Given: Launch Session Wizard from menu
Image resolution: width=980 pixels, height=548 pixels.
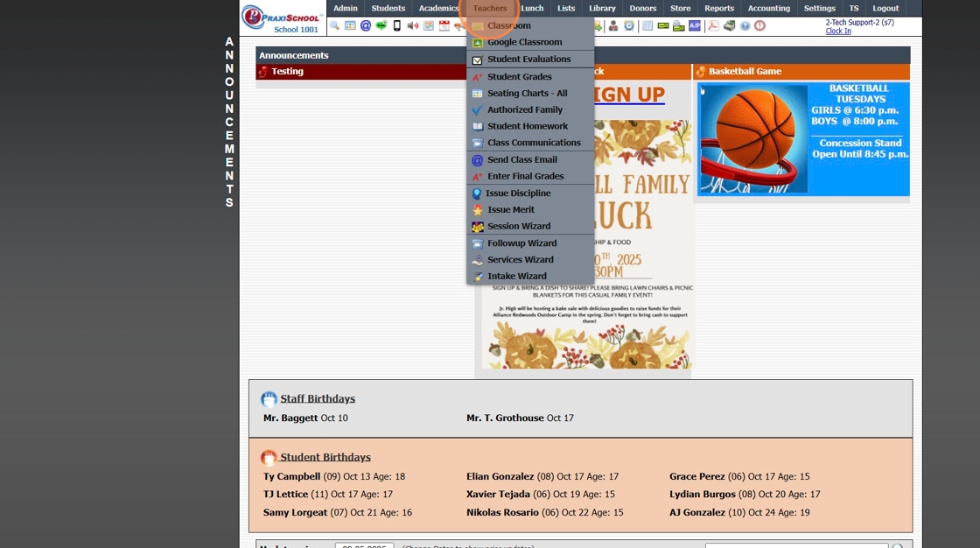Looking at the screenshot, I should [x=530, y=226].
